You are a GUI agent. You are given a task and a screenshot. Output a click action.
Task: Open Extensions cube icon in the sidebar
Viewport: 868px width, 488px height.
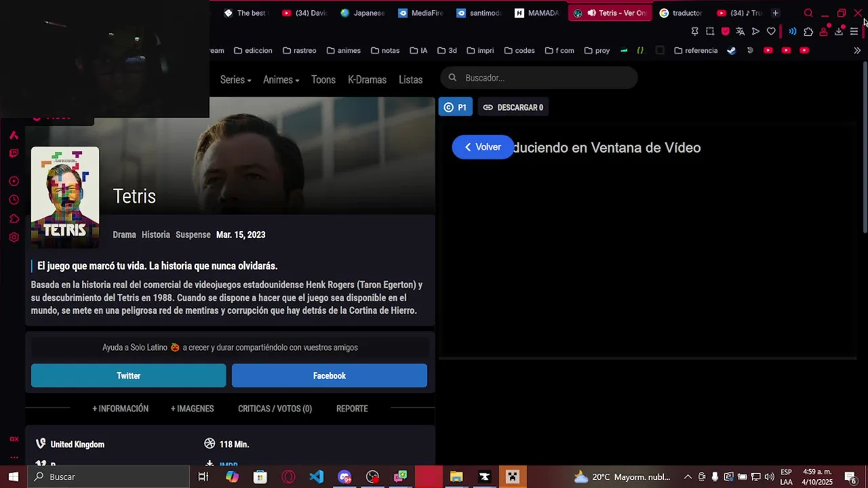point(14,218)
